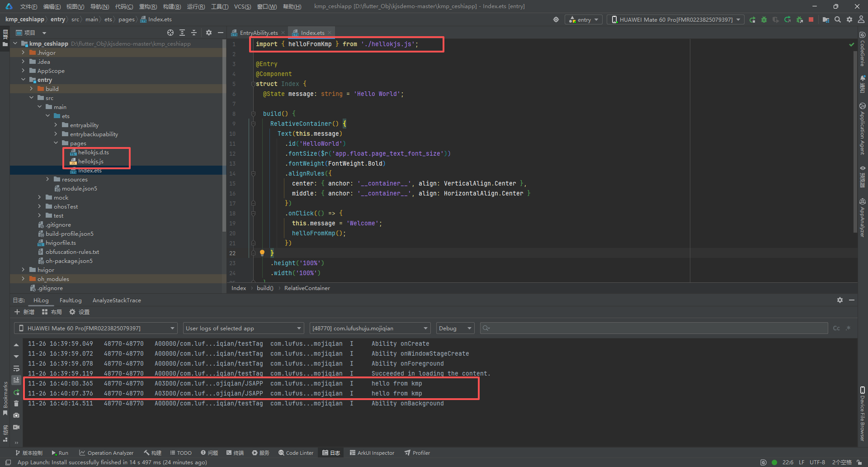
Task: Click UTF-8 encoding in status bar
Action: [817, 462]
